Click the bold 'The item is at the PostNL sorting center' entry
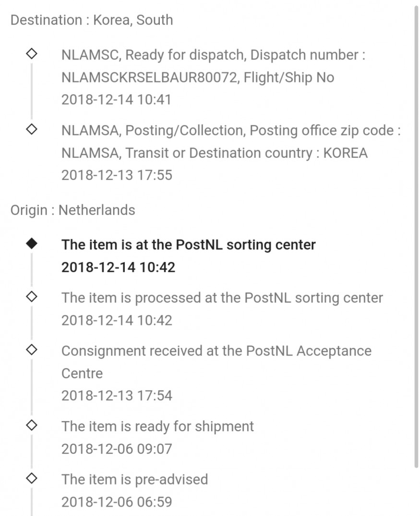Screen dimensions: 420x516 click(x=188, y=245)
